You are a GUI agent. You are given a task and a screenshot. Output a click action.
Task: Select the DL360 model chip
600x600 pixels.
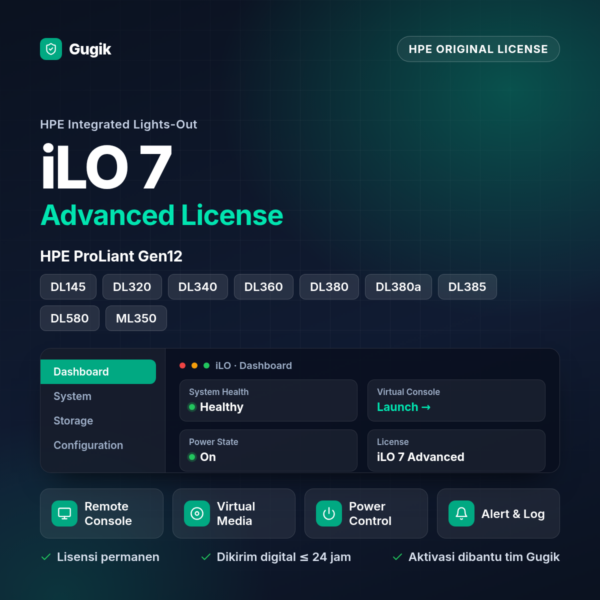(x=263, y=287)
